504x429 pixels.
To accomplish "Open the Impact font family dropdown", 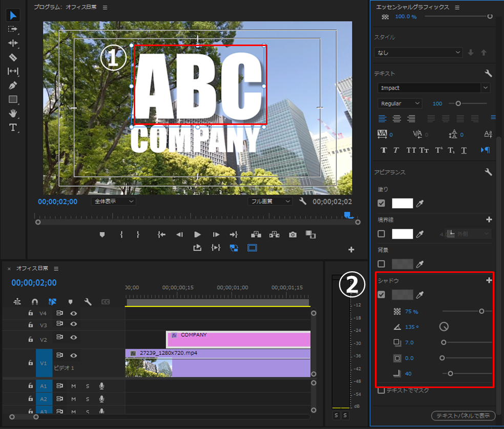I will tap(433, 88).
